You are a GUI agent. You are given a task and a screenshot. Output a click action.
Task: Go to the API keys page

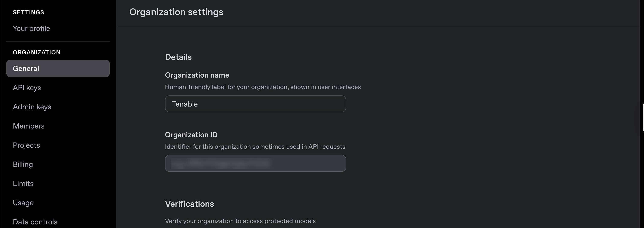[27, 88]
